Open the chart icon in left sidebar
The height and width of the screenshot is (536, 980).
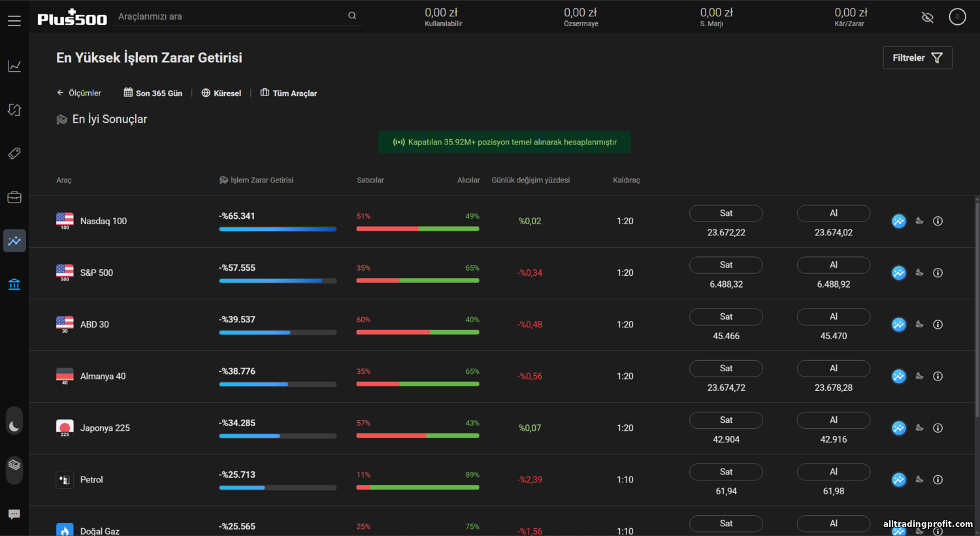tap(14, 66)
